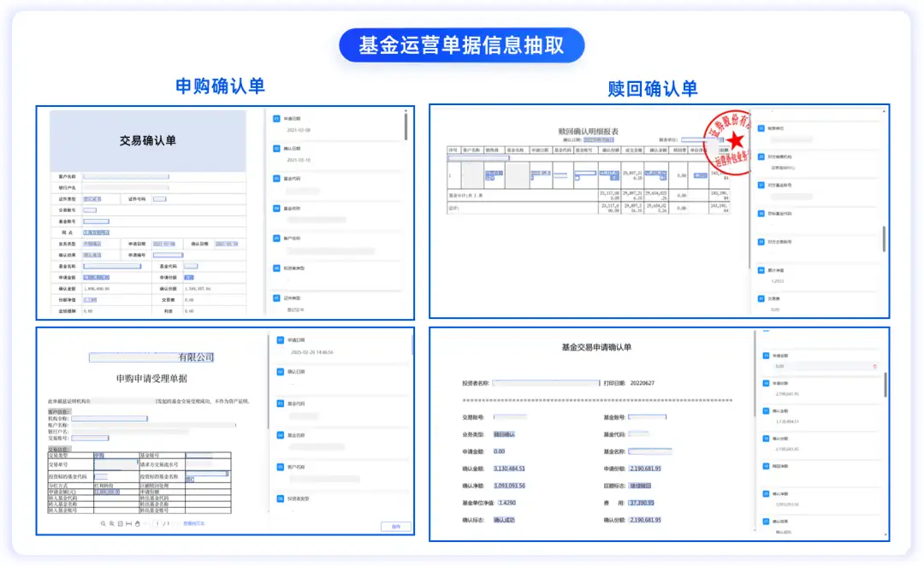This screenshot has width=924, height=566.
Task: Click badge 02 确认日期 in 交易确认单 panel
Action: point(276,149)
